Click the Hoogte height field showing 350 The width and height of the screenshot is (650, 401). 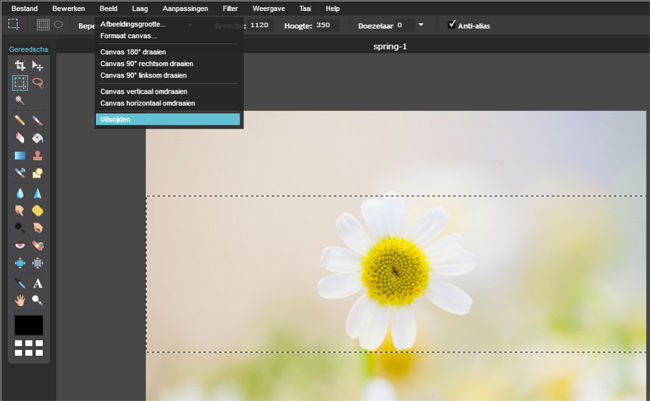[326, 25]
